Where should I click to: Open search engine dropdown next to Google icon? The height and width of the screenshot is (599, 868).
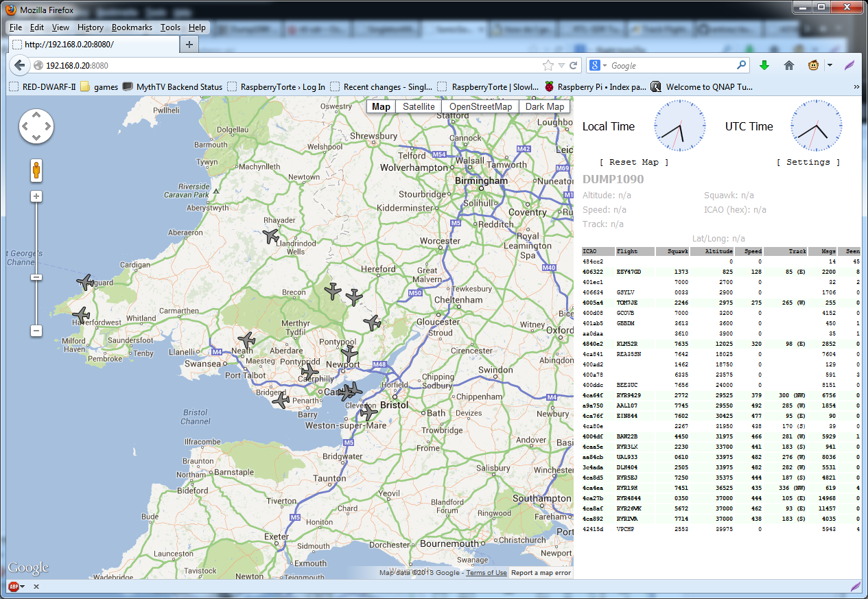pos(604,66)
